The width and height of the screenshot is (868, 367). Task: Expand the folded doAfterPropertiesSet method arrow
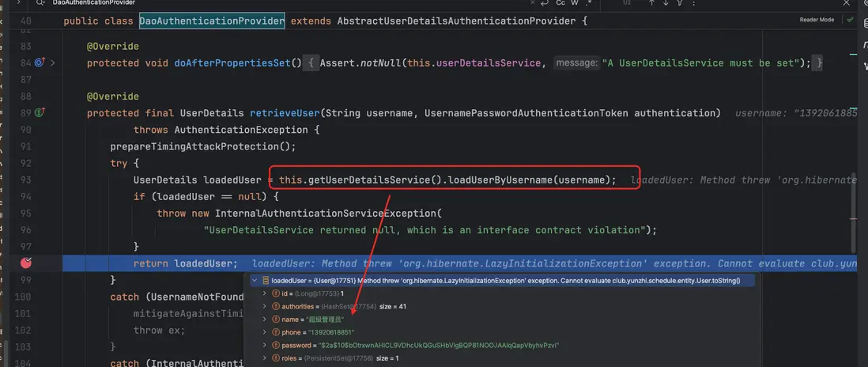pyautogui.click(x=53, y=63)
